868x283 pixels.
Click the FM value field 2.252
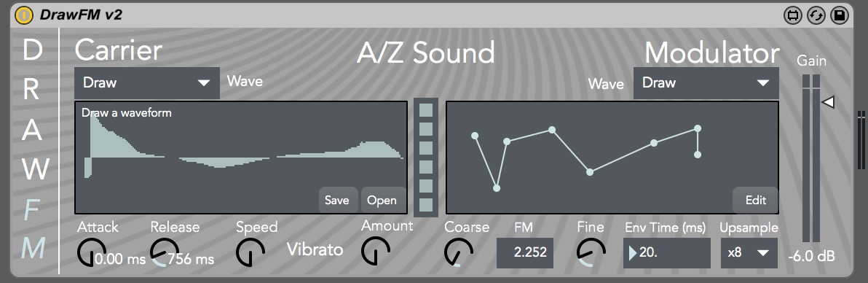[x=525, y=253]
